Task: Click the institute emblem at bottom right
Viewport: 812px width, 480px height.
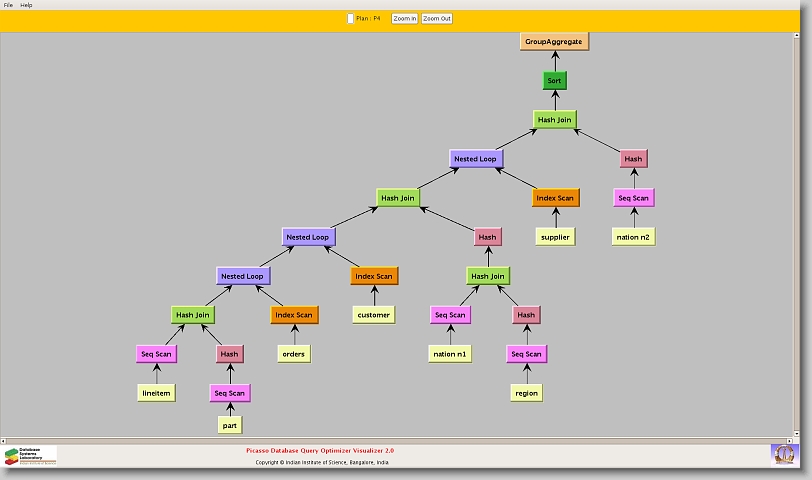Action: [x=784, y=454]
